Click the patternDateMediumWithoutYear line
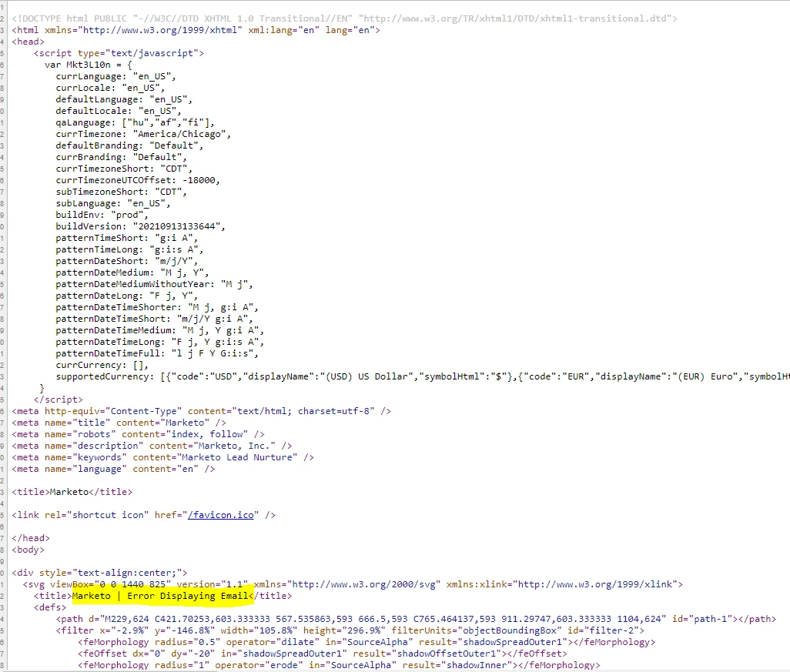 (154, 285)
